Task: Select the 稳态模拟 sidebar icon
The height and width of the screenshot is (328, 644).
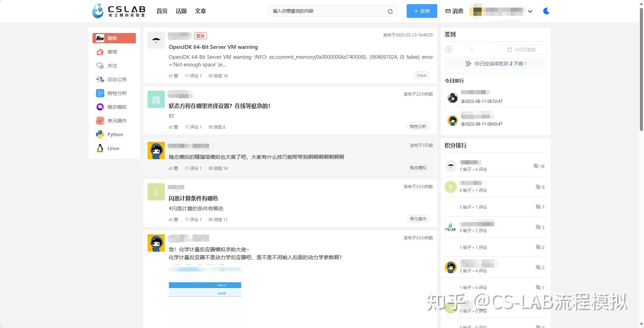Action: tap(100, 107)
